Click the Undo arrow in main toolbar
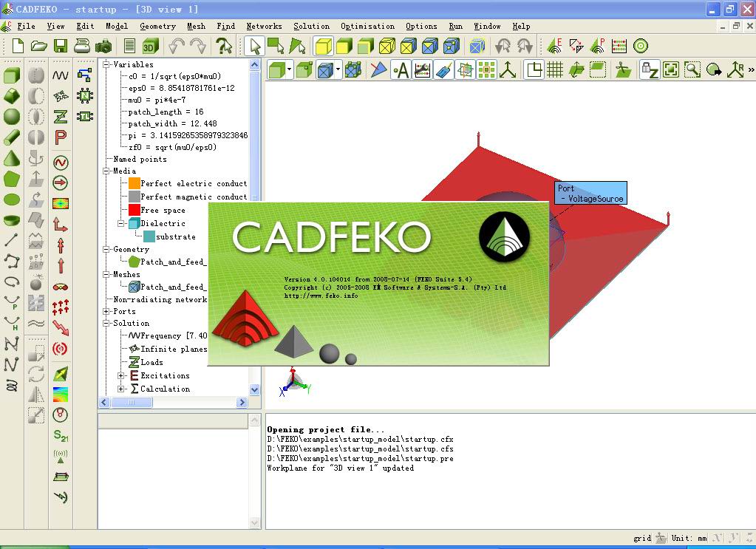Screen dimensions: 756x549 (x=177, y=47)
